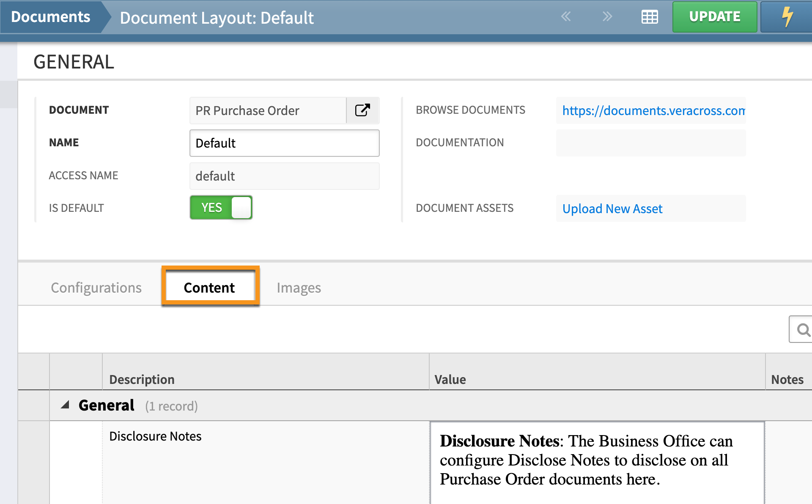The height and width of the screenshot is (504, 812).
Task: Click the Upload New Asset link
Action: (x=612, y=208)
